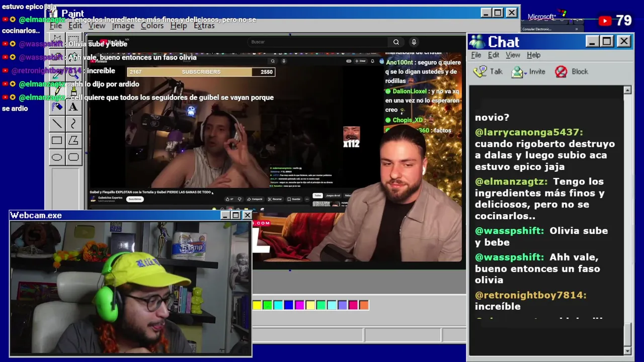Open Paint's Extras menu
This screenshot has height=362, width=644.
(x=204, y=26)
